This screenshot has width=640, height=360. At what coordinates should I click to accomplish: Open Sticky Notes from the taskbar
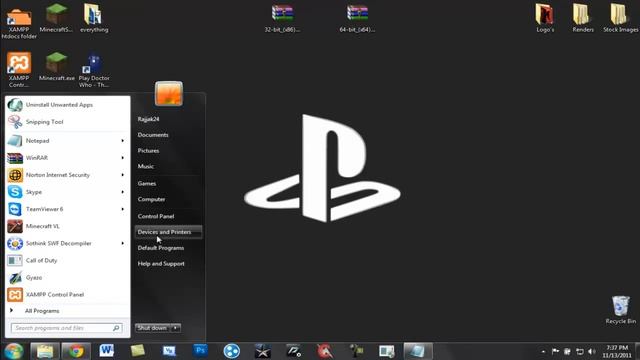pos(138,351)
